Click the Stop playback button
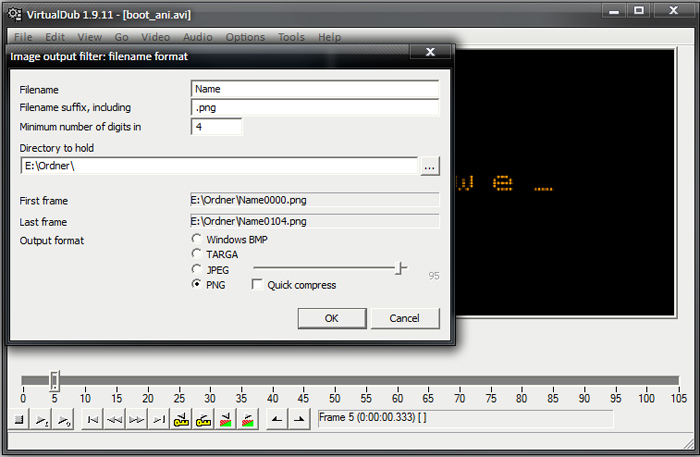 click(x=19, y=420)
